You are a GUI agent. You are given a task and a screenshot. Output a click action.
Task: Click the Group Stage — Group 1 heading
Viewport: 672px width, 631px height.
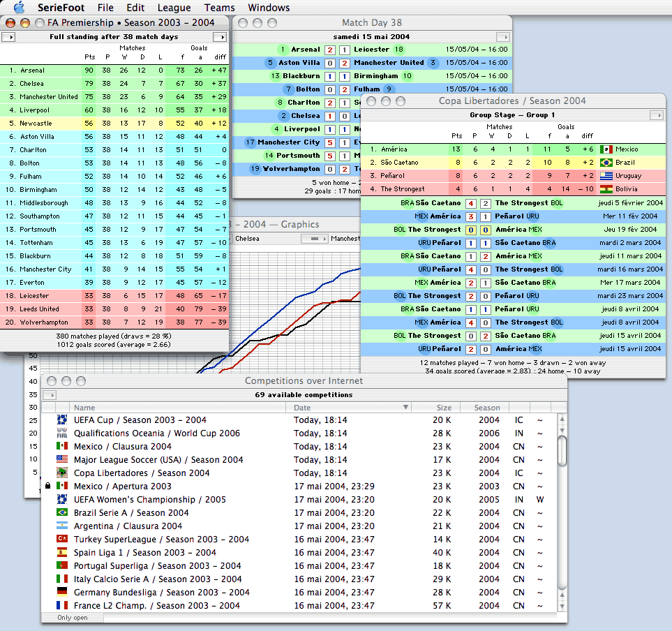(512, 115)
